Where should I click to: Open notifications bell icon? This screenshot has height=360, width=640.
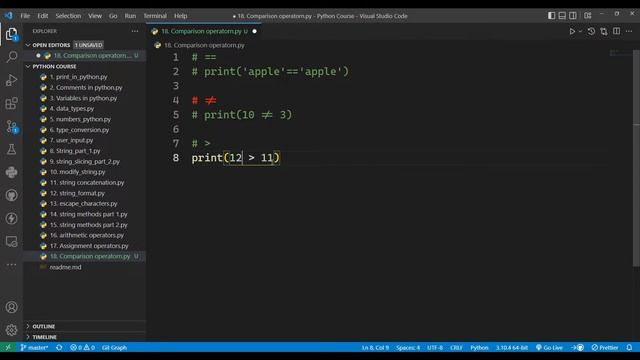(629, 347)
